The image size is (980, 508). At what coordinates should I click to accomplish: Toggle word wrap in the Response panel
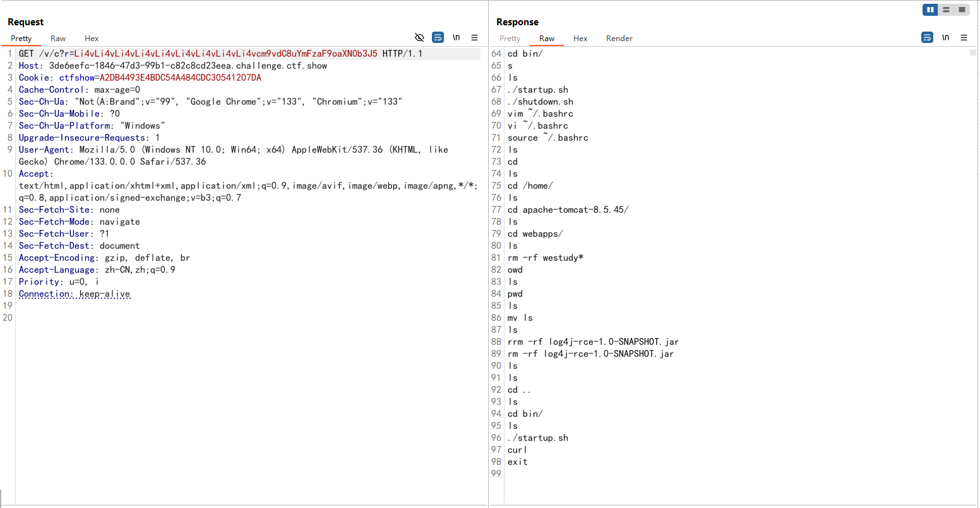tap(927, 38)
